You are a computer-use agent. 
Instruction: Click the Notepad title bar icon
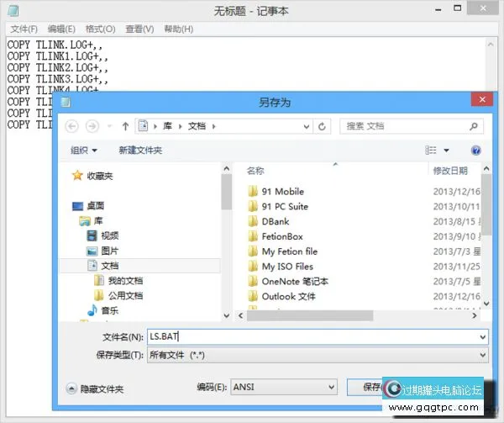tap(13, 11)
